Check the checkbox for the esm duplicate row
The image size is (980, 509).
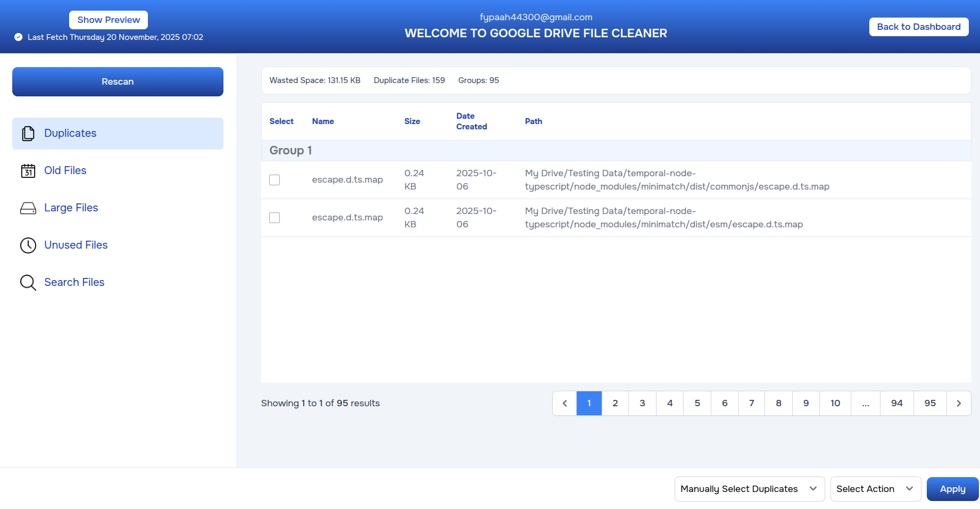(x=275, y=218)
